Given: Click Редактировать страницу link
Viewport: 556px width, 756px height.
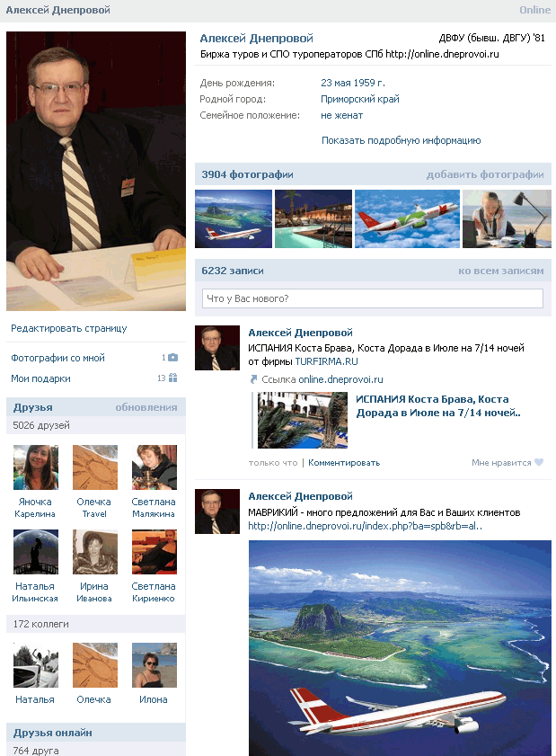Looking at the screenshot, I should tap(69, 328).
